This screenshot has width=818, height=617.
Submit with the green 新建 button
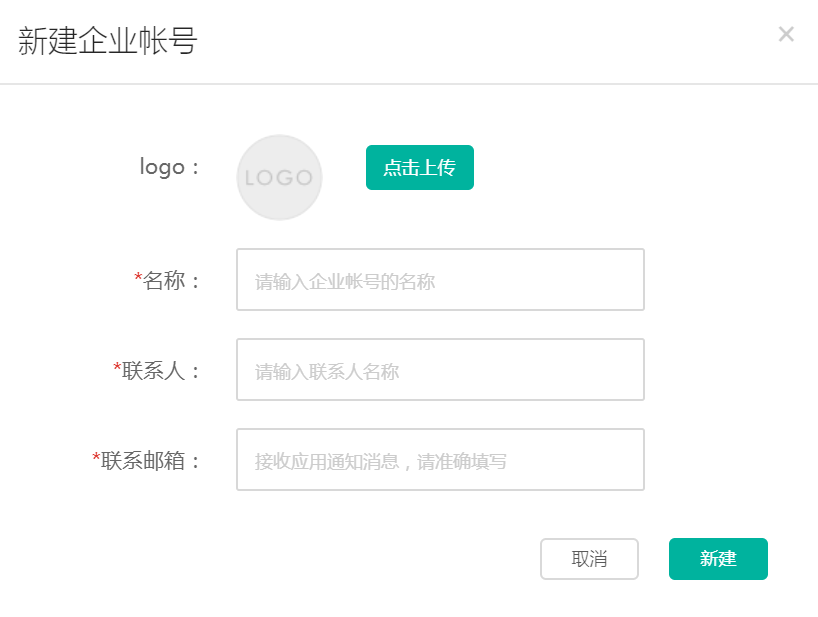(718, 559)
